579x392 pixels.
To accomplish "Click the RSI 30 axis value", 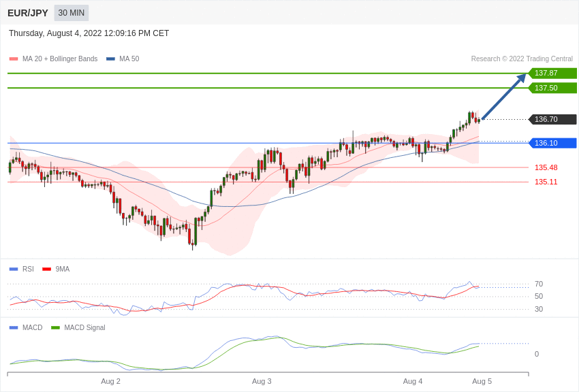I will (x=539, y=309).
